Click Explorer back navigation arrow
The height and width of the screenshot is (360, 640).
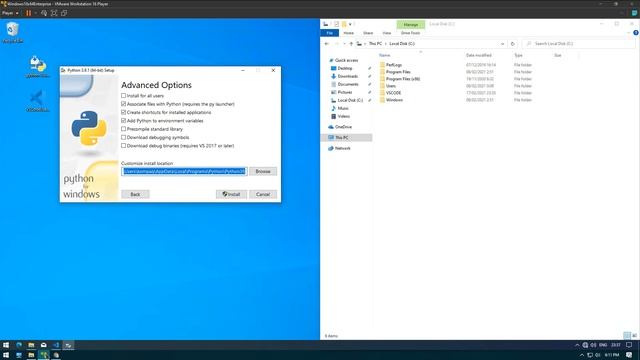click(327, 44)
